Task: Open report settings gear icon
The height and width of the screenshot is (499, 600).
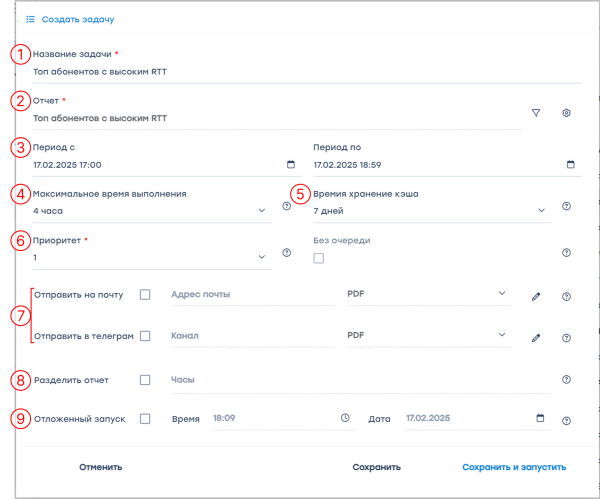Action: (566, 113)
